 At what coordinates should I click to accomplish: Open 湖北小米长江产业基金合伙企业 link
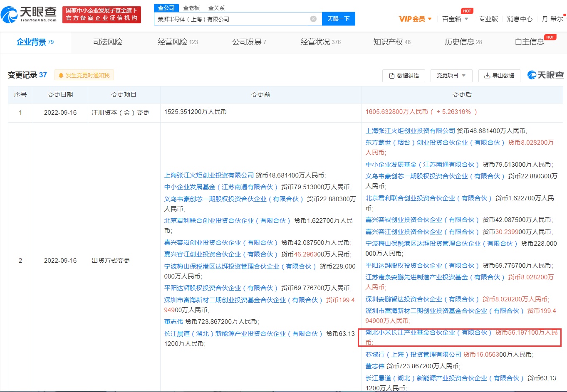pos(428,333)
